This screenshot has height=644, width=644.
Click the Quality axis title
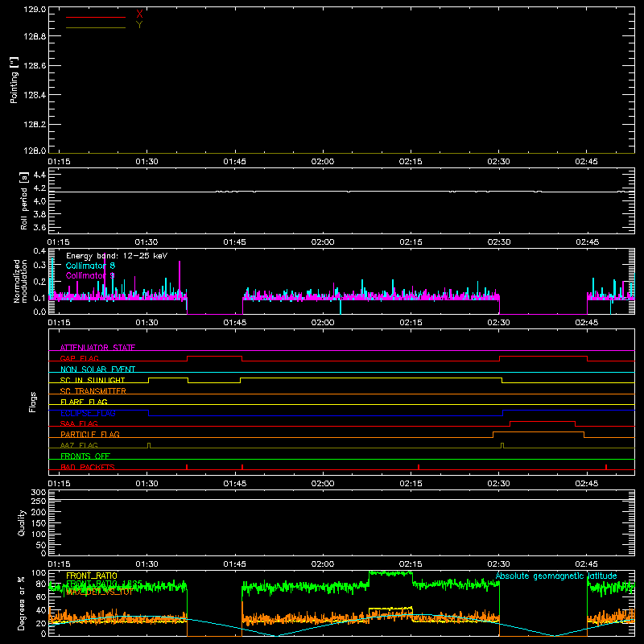pos(22,522)
